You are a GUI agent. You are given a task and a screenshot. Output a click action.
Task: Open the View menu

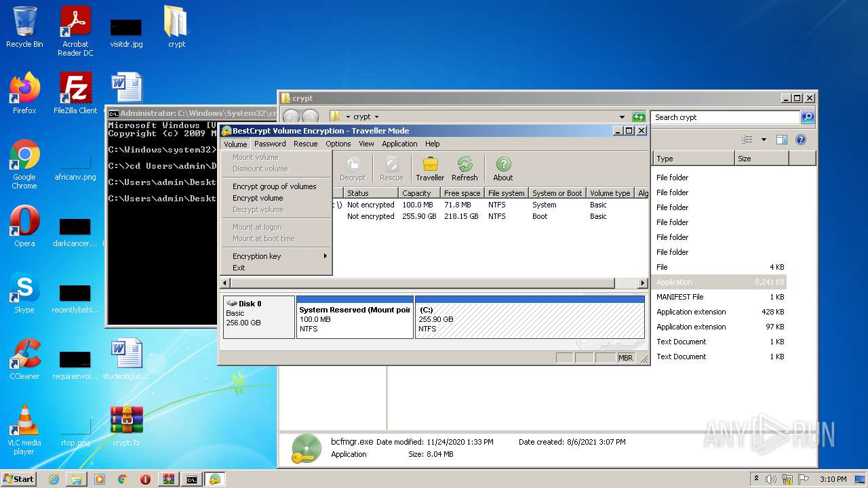366,144
